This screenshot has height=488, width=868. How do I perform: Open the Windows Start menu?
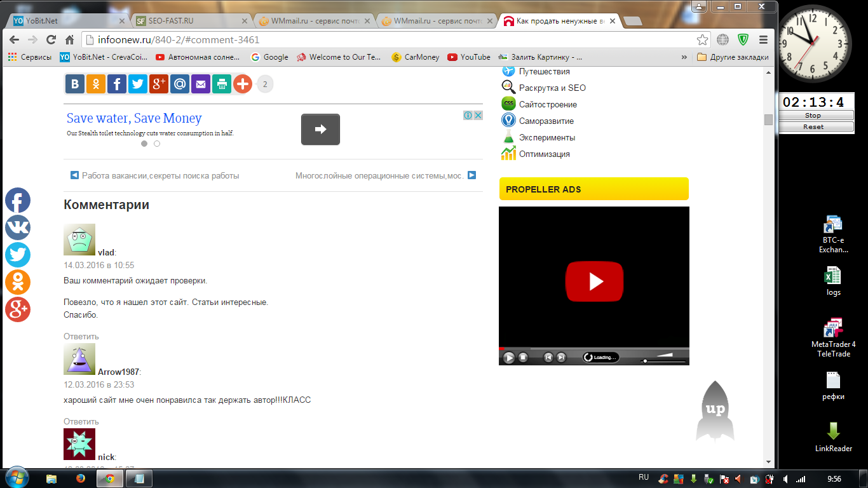pyautogui.click(x=17, y=478)
